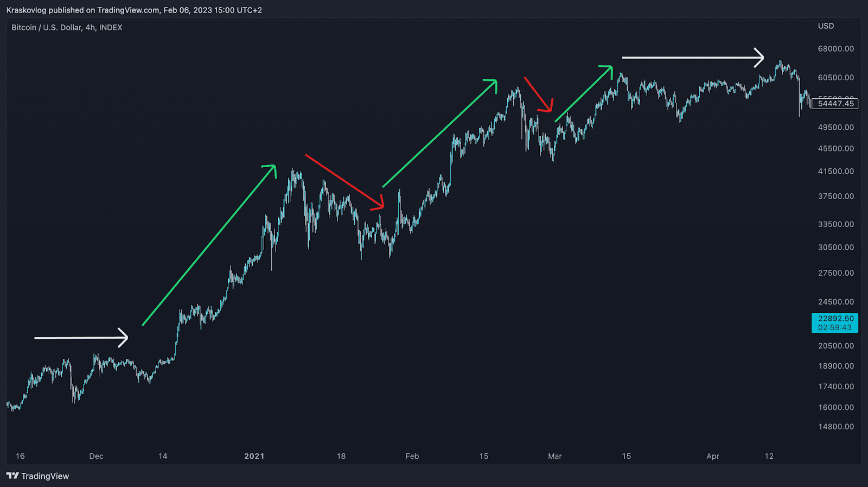
Task: Click the 45500.00 price axis label
Action: point(835,149)
